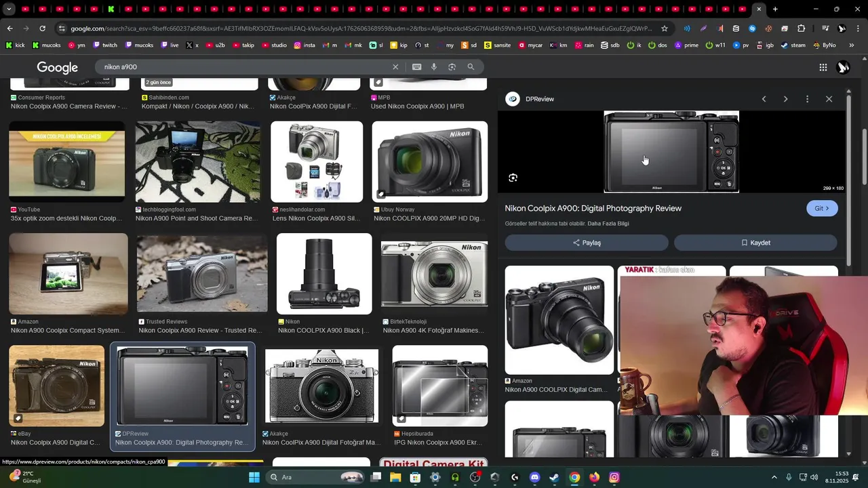Viewport: 868px width, 488px height.
Task: Open the sansite bookmark
Action: pos(497,45)
